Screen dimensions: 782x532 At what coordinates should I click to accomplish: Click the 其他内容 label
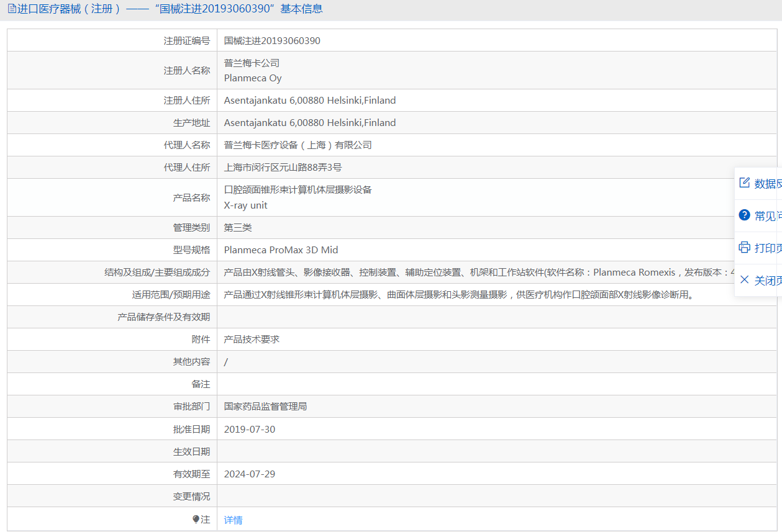click(191, 362)
